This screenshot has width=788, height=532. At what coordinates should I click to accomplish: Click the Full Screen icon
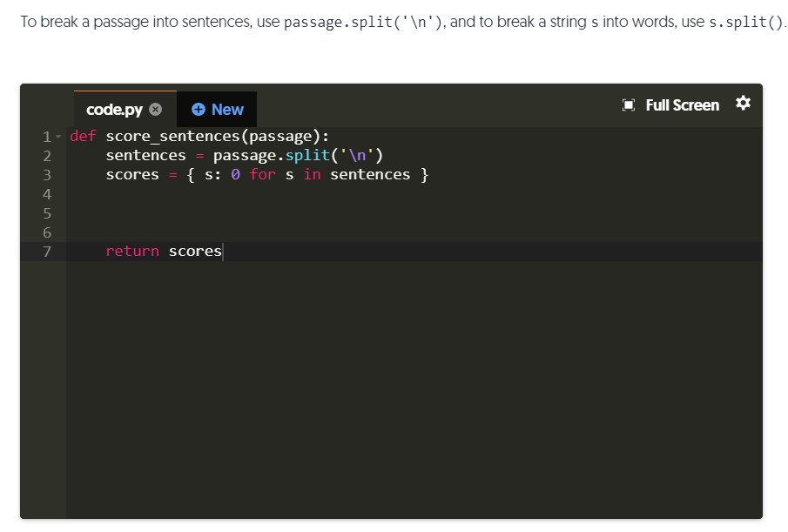point(627,104)
